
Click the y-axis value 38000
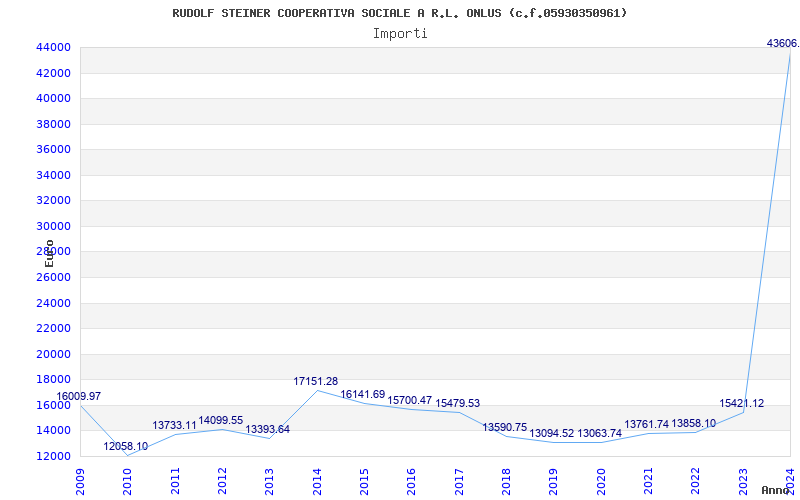coord(53,124)
